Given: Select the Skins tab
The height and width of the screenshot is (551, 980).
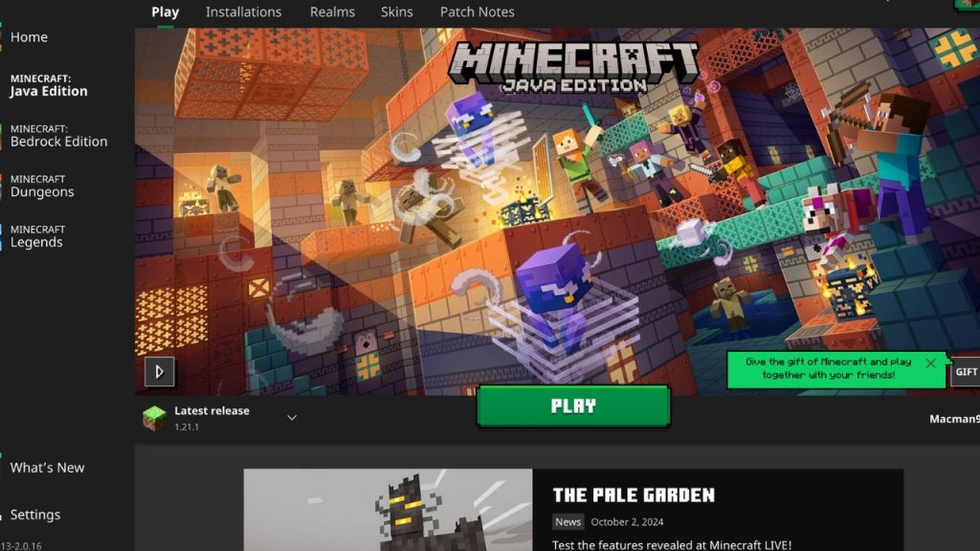Looking at the screenshot, I should point(396,11).
